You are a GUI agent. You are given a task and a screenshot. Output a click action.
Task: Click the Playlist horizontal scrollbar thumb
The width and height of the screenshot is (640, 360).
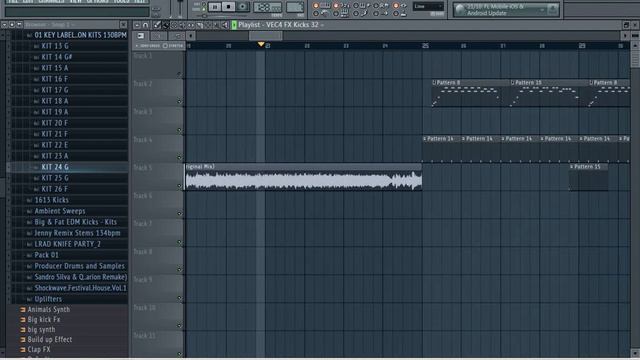click(265, 36)
